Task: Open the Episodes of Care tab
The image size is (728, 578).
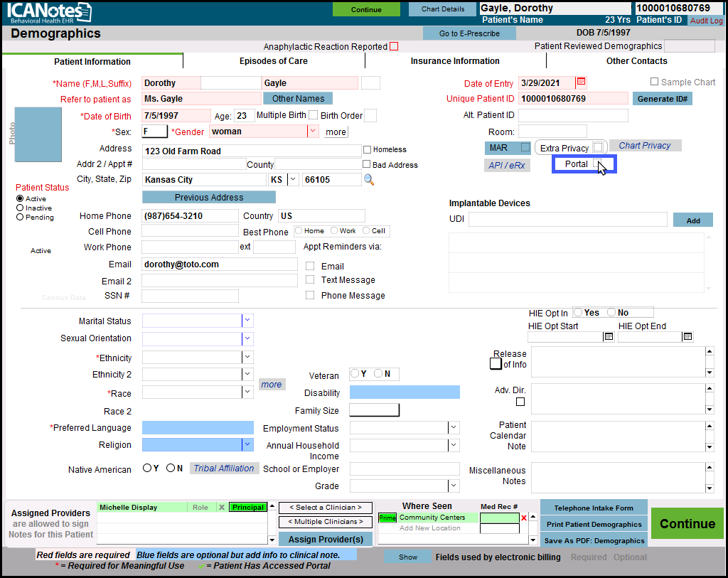Action: coord(274,61)
